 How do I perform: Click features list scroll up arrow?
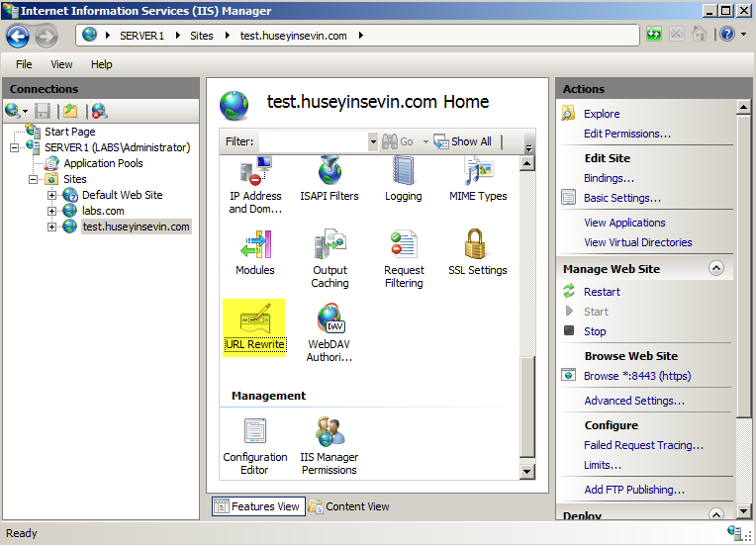point(527,163)
